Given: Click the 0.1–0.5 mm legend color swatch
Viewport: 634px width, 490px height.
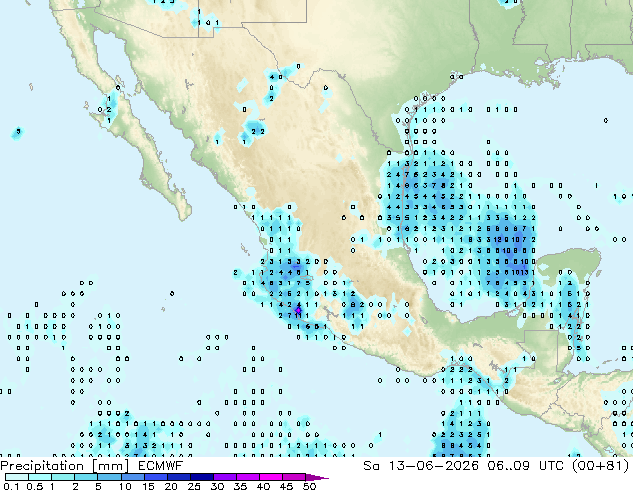Looking at the screenshot, I should tap(17, 477).
